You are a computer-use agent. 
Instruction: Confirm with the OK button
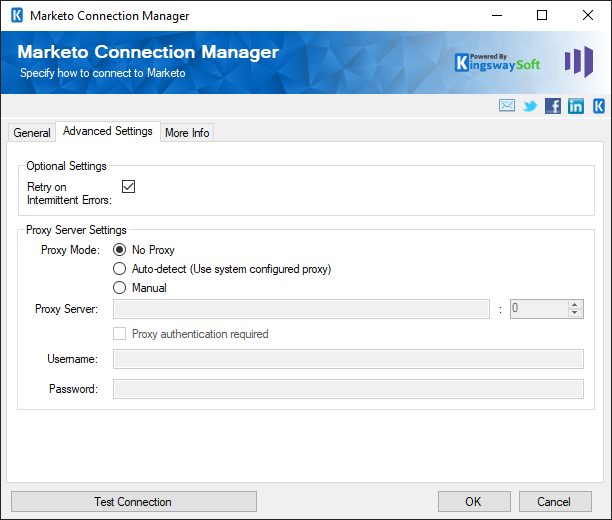(x=474, y=502)
